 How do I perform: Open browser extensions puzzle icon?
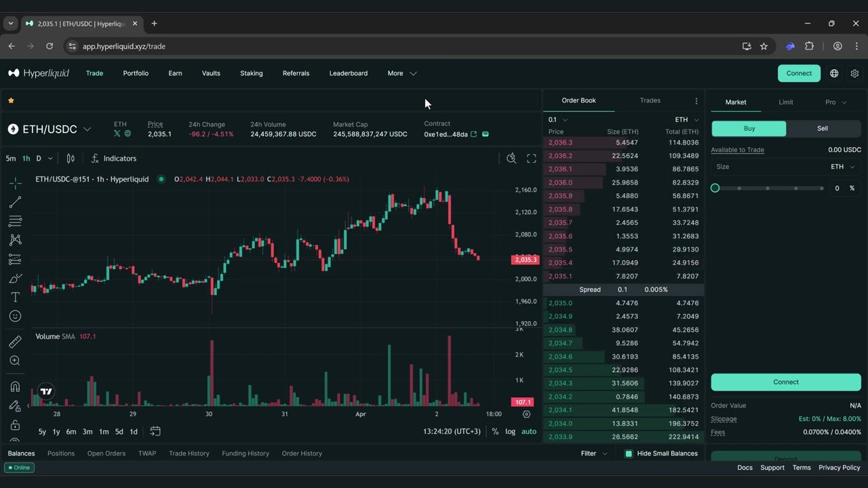click(x=809, y=46)
